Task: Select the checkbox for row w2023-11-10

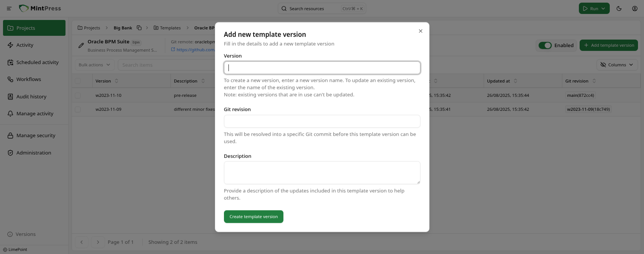Action: [78, 95]
